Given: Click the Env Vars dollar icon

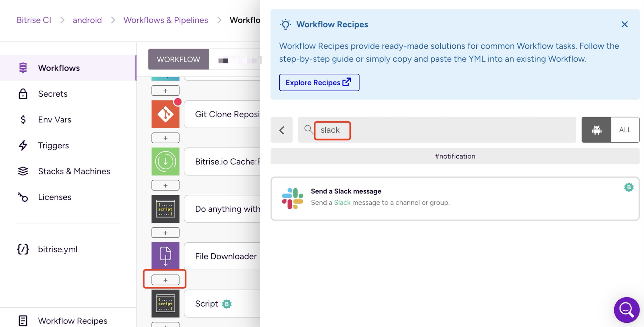Looking at the screenshot, I should click(23, 120).
